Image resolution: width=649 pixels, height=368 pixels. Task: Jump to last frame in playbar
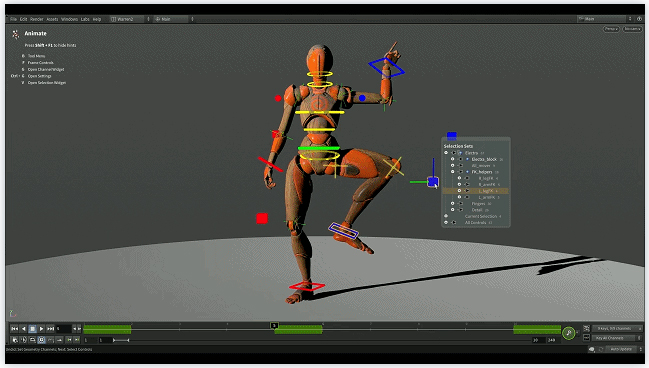[x=50, y=329]
